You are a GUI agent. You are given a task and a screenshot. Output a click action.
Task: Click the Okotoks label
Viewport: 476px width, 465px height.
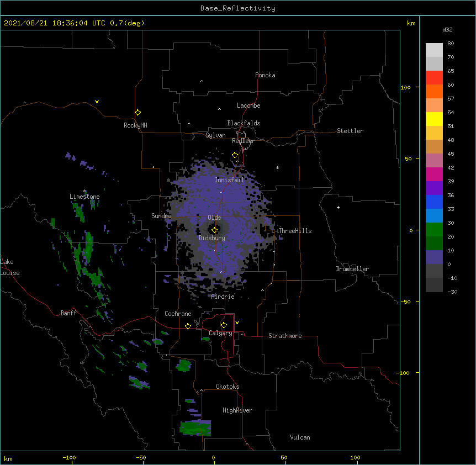point(228,387)
